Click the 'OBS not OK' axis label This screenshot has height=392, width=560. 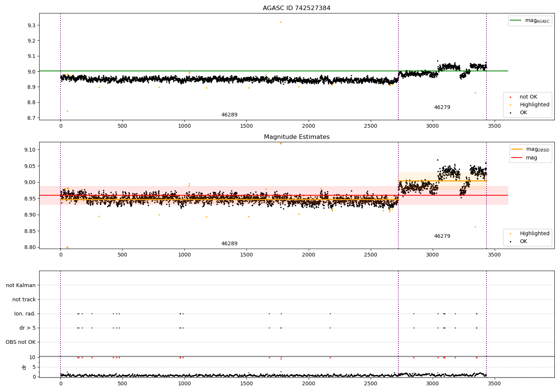coord(21,342)
